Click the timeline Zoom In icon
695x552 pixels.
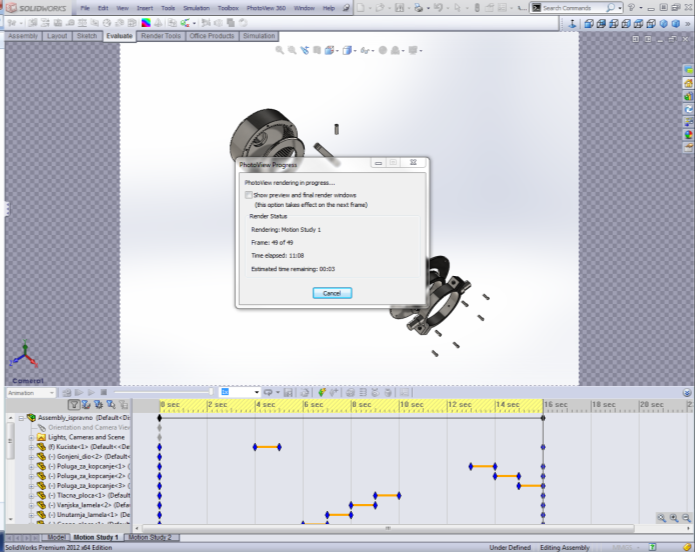pos(674,518)
